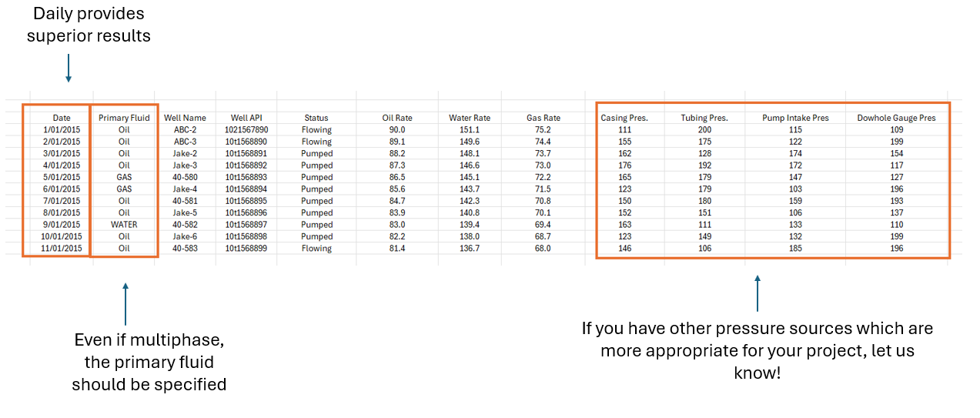Click the 1021567890 Well API cell
Image resolution: width=980 pixels, height=418 pixels.
[x=246, y=130]
